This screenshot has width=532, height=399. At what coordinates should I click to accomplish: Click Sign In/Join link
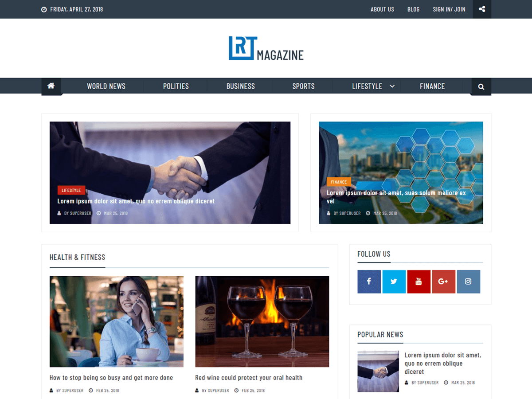[449, 9]
